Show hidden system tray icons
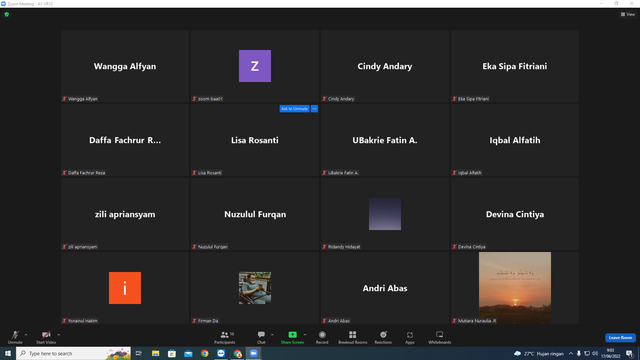 (571, 353)
